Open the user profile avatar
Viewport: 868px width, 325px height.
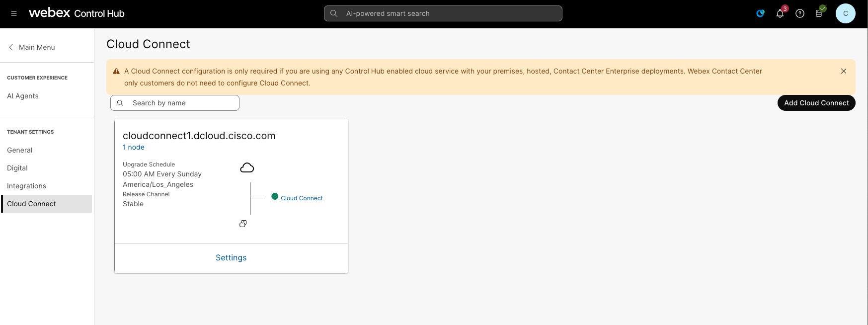tap(845, 13)
